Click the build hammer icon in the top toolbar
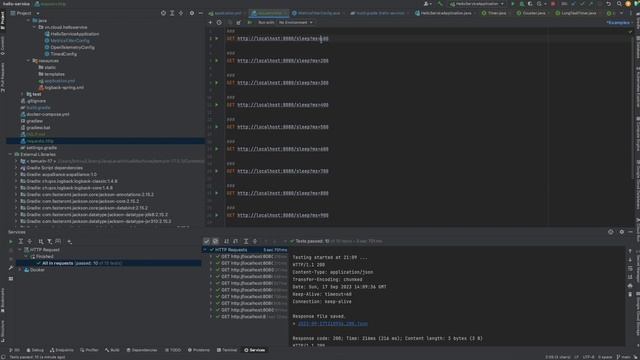The width and height of the screenshot is (640, 360). coord(440,4)
